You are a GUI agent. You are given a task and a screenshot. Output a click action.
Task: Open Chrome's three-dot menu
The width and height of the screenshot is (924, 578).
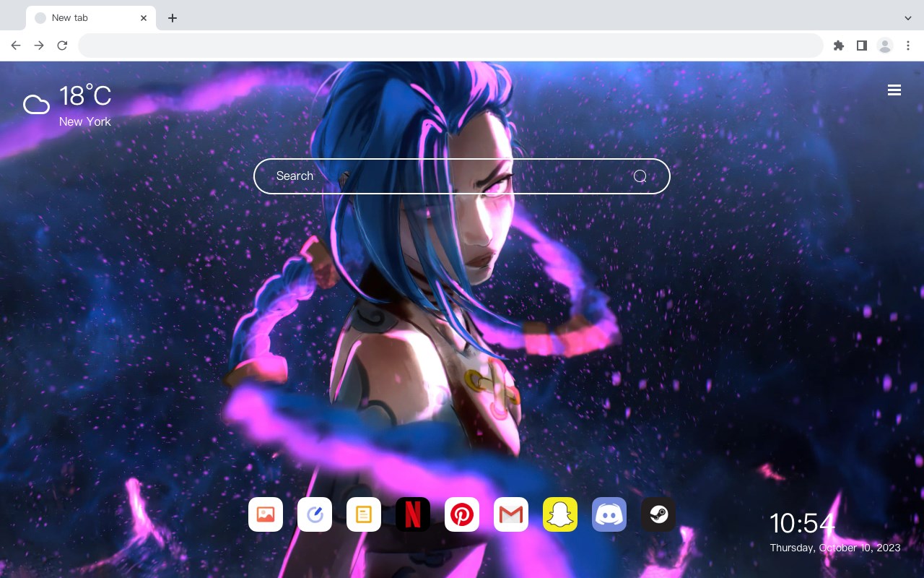[908, 46]
